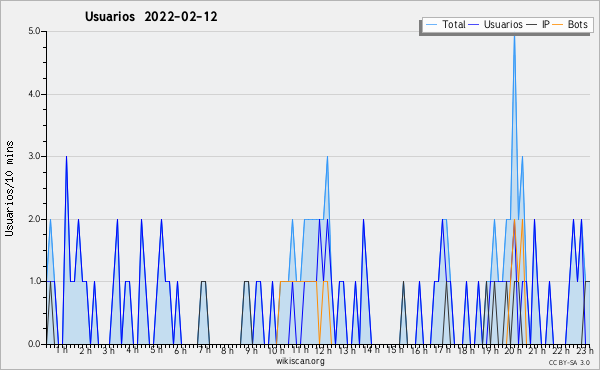This screenshot has width=600, height=370.
Task: Click the light blue Total legend line
Action: tap(431, 24)
